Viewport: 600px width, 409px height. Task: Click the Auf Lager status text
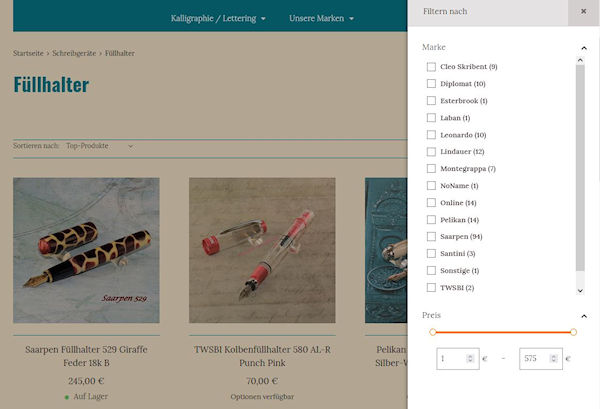coord(90,396)
